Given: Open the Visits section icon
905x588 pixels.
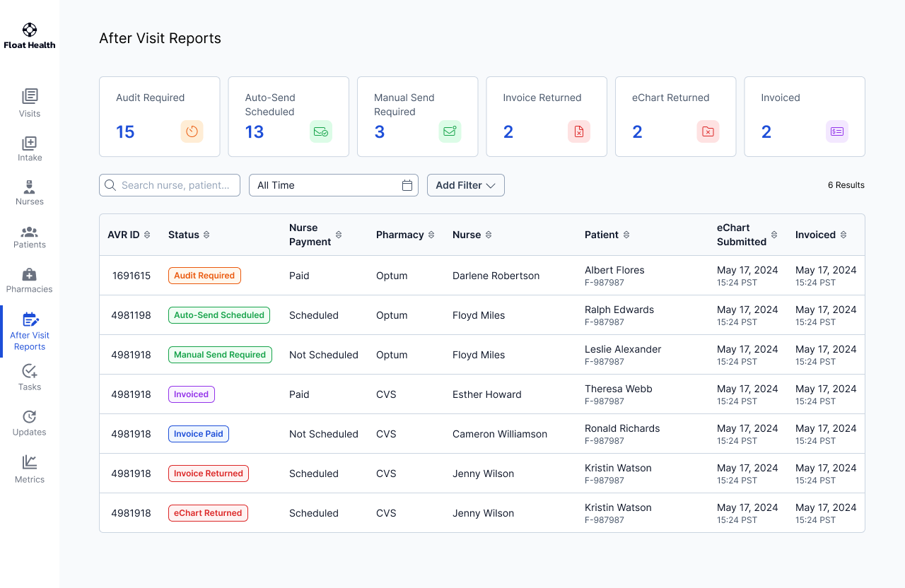Looking at the screenshot, I should point(29,98).
